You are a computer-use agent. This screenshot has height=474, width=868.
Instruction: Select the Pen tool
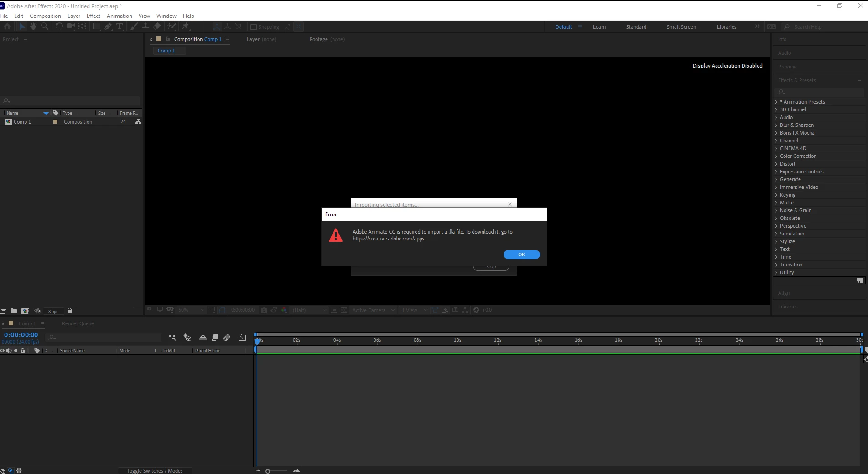(x=108, y=26)
